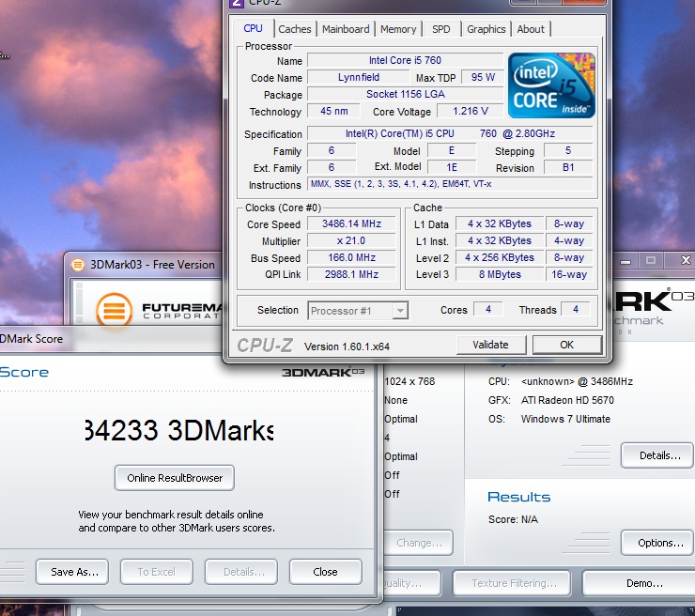Switch to the Graphics tab in CPU-Z
Viewport: 695px width, 616px height.
pos(486,29)
